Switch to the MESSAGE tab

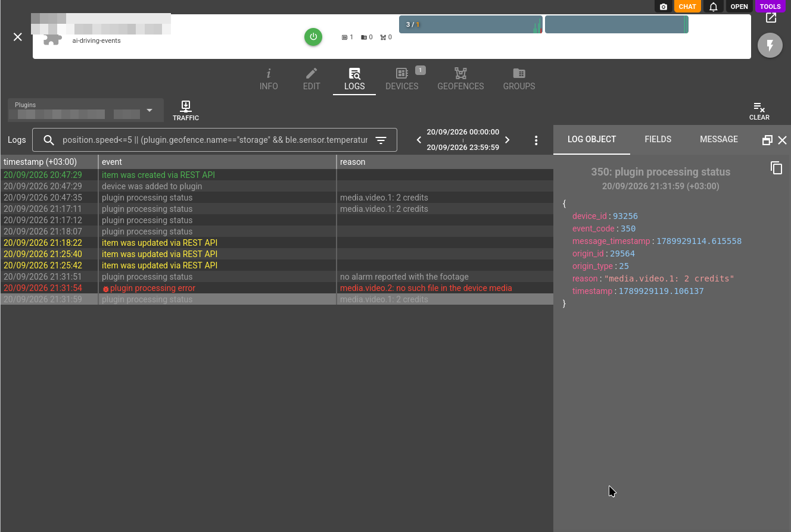719,139
